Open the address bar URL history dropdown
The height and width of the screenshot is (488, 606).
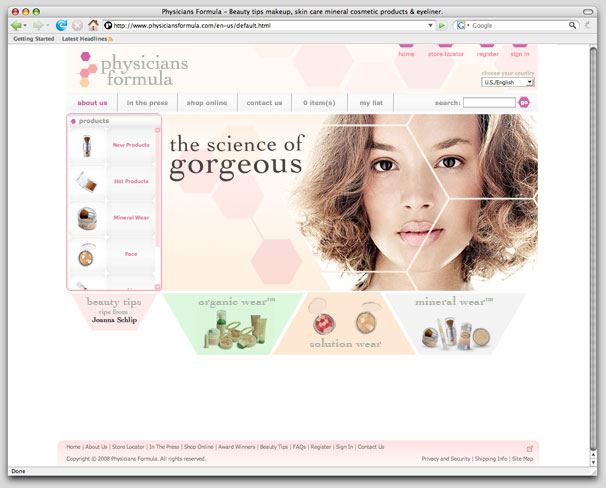(430, 25)
